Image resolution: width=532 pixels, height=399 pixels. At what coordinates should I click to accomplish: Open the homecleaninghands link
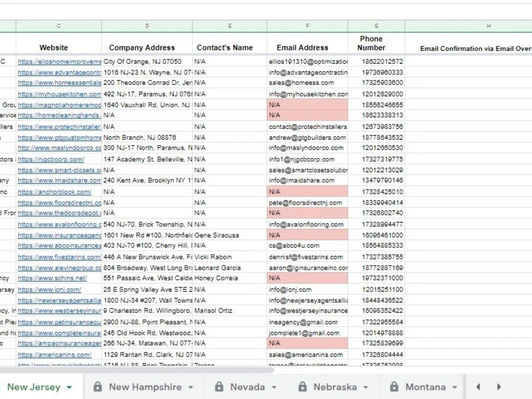(60, 115)
